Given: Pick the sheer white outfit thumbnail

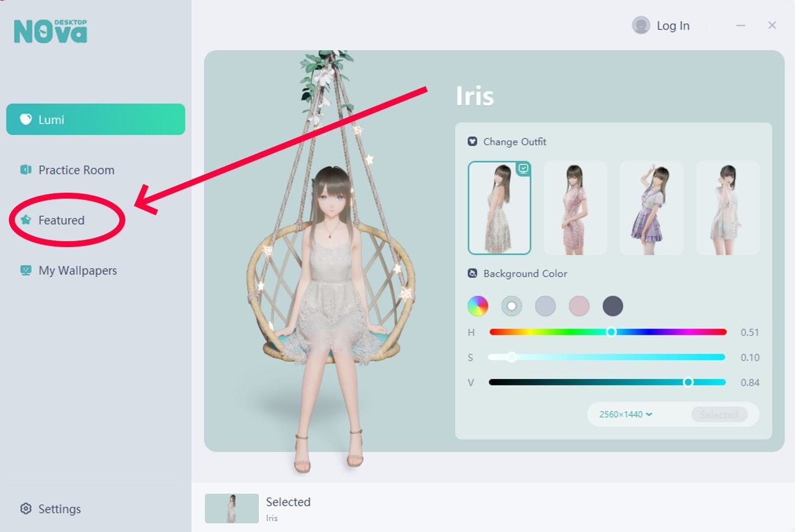Looking at the screenshot, I should tap(728, 208).
